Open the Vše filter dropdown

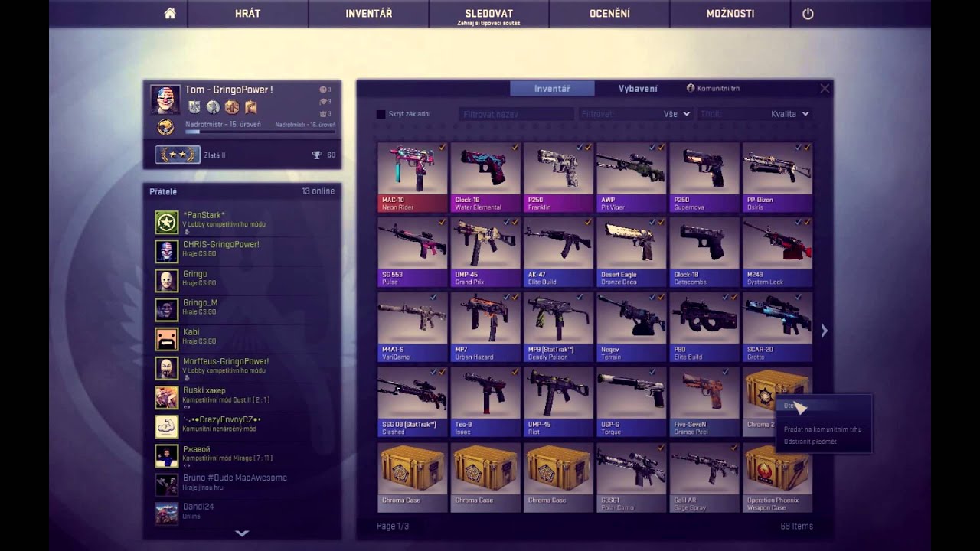click(635, 114)
